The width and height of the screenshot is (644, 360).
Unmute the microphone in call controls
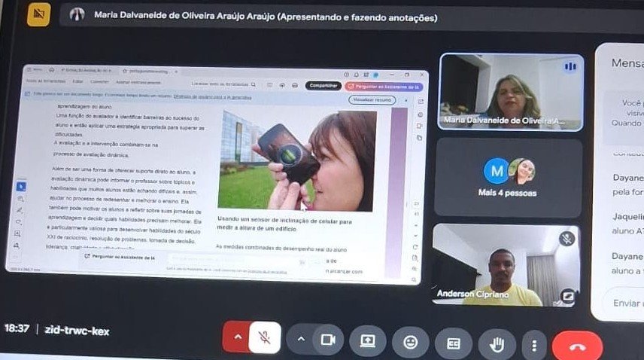(x=265, y=337)
